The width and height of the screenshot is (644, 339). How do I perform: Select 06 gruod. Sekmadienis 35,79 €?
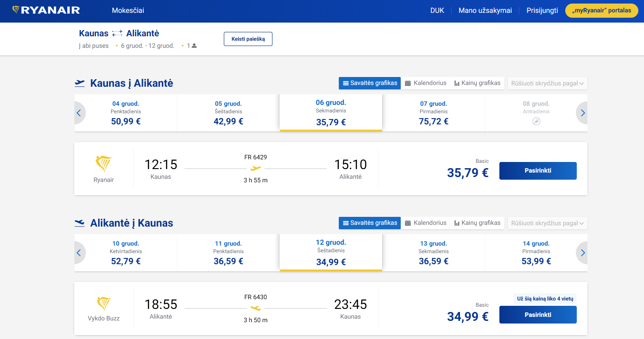[x=331, y=113]
